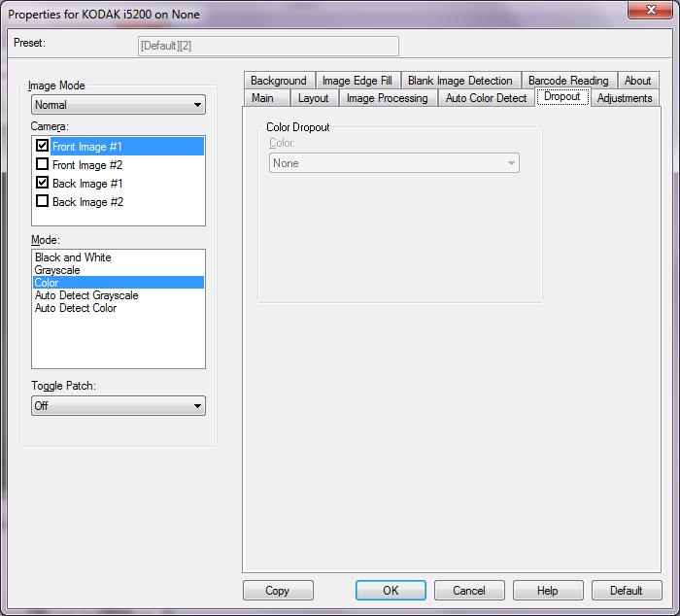Go to the About tab
The width and height of the screenshot is (680, 616).
tap(637, 81)
